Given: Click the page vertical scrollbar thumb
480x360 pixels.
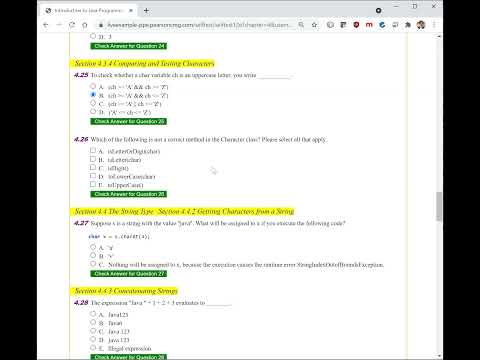Looking at the screenshot, I should pos(439,206).
